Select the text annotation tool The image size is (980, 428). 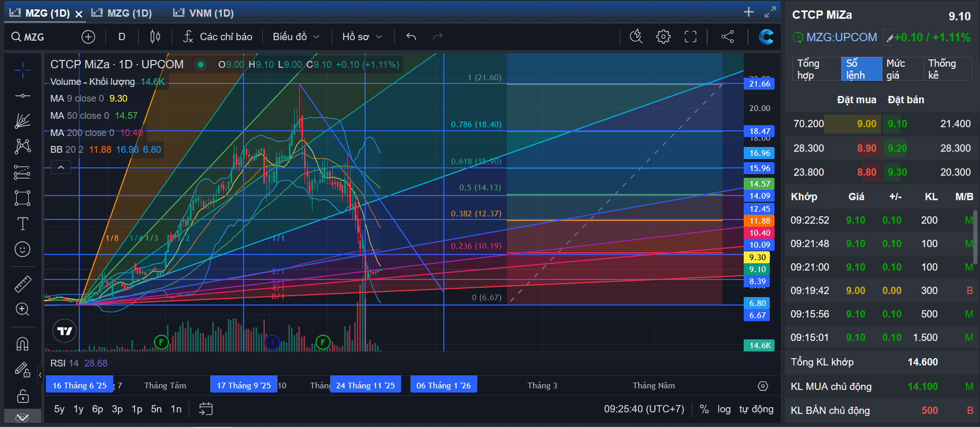point(22,224)
